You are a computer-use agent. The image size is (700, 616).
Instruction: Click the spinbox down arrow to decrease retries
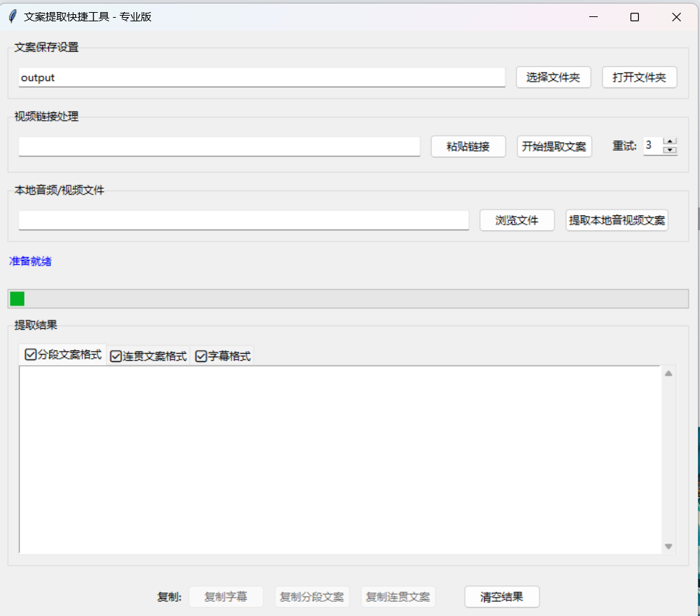tap(671, 150)
